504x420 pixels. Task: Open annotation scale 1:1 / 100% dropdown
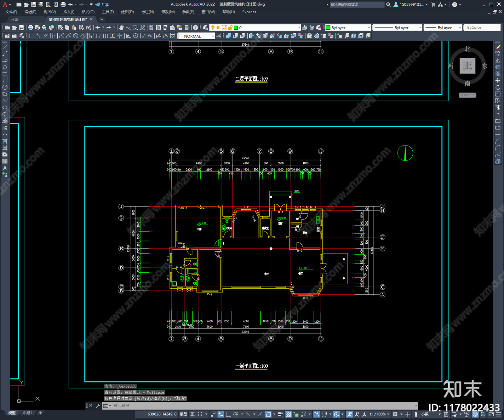click(x=379, y=414)
